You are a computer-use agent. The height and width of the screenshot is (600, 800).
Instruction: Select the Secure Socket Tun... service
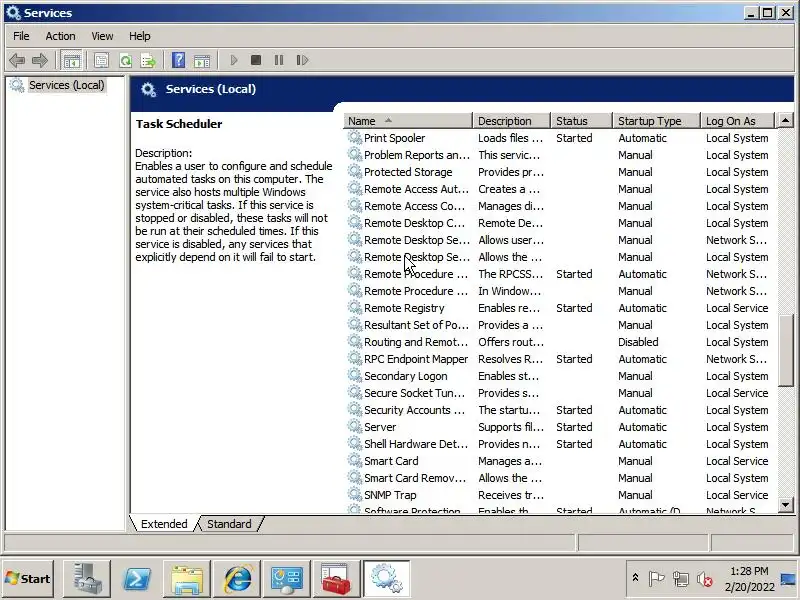[x=560, y=393]
